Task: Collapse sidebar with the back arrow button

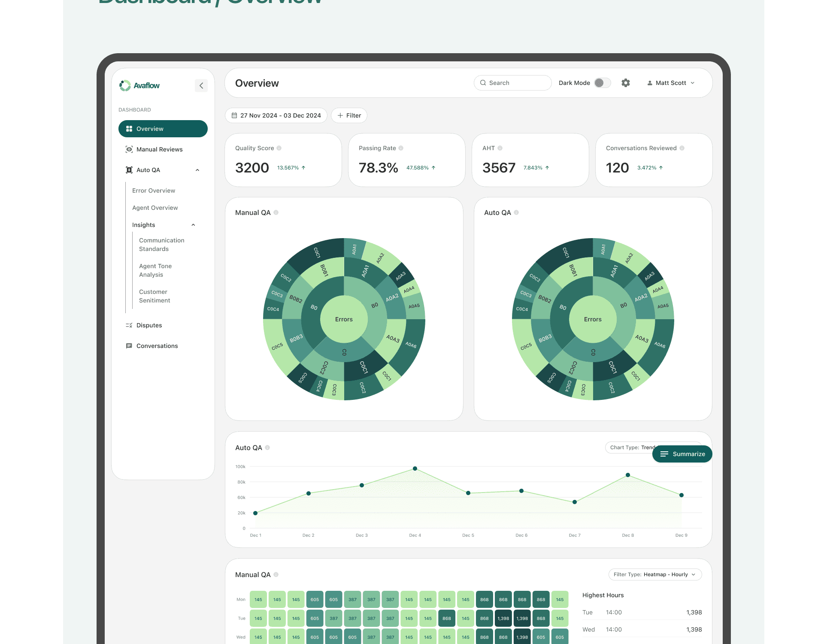Action: click(x=201, y=85)
